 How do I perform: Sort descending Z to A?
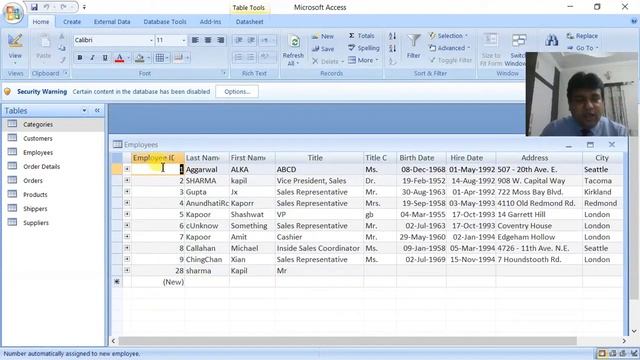pos(392,49)
